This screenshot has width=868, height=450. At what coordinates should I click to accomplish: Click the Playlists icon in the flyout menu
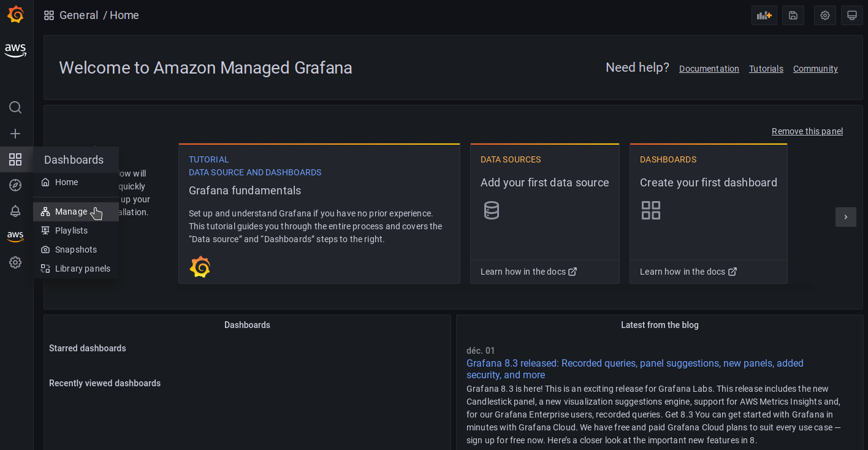tap(45, 231)
